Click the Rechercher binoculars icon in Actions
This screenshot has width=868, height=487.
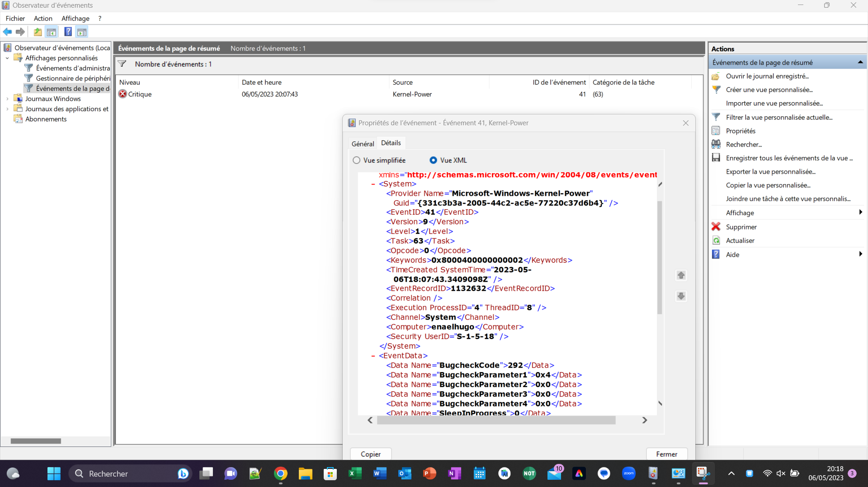pyautogui.click(x=716, y=144)
